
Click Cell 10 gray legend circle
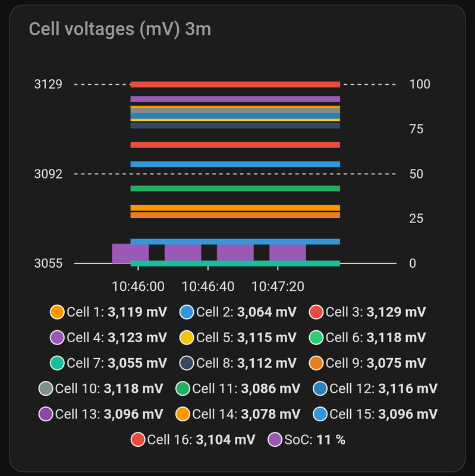pos(45,389)
